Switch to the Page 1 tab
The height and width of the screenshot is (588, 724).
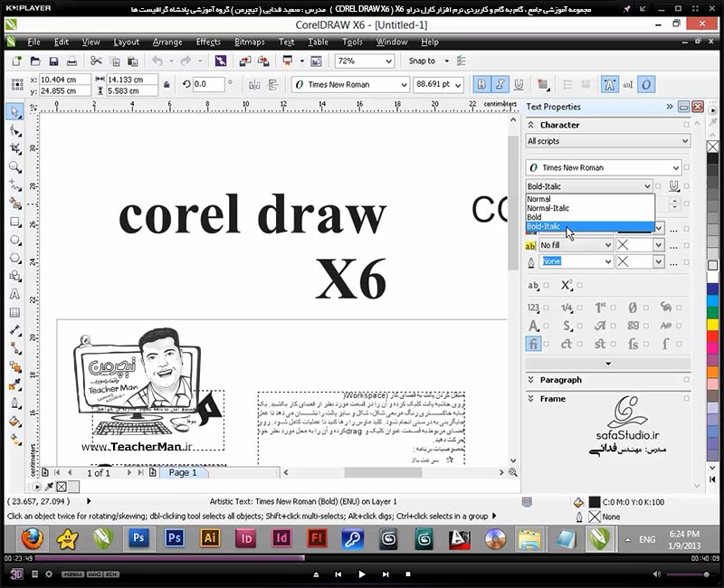pyautogui.click(x=183, y=472)
